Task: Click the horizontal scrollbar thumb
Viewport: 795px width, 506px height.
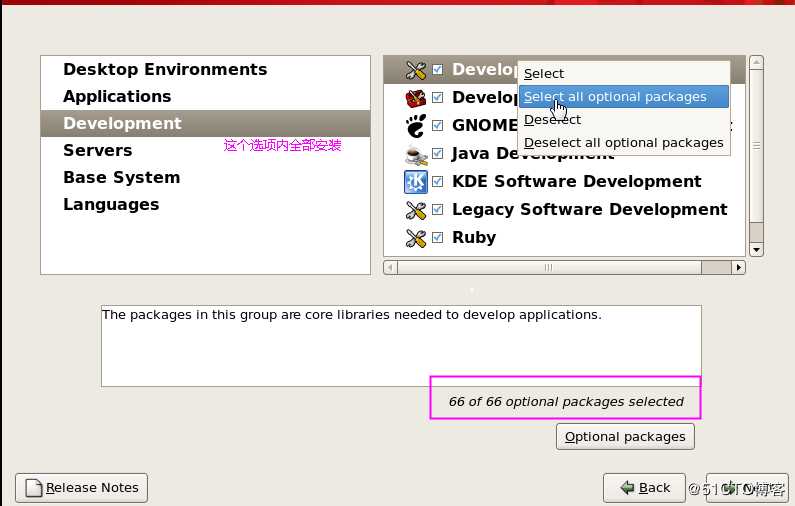Action: click(550, 267)
